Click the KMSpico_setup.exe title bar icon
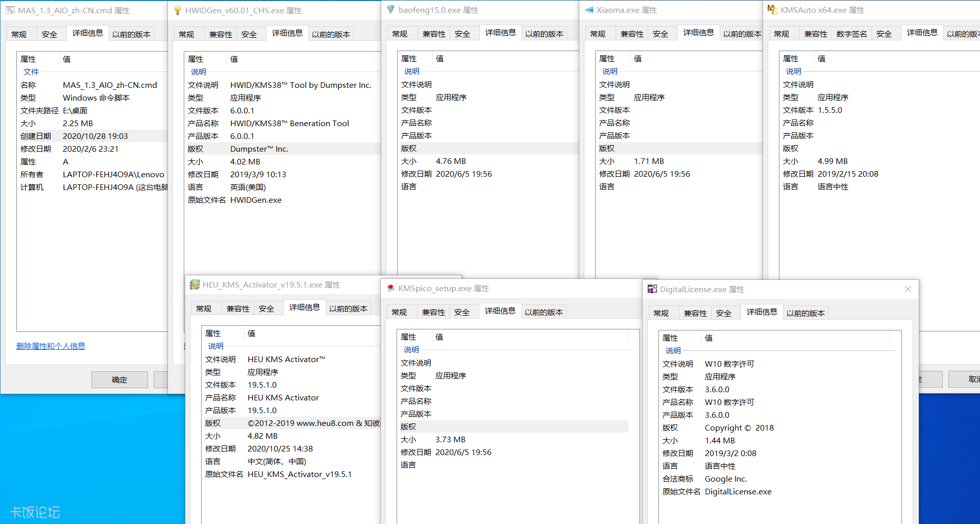 (x=390, y=288)
